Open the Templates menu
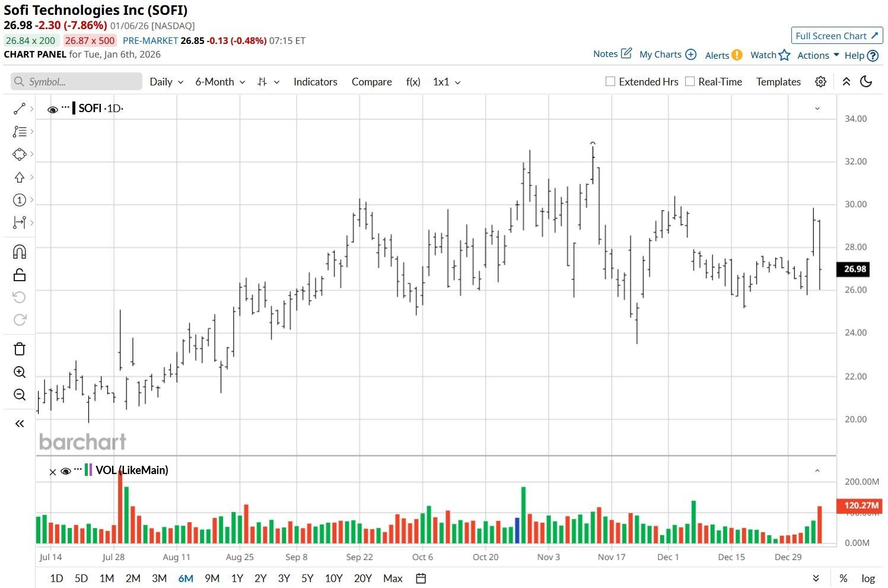The height and width of the screenshot is (588, 888). pyautogui.click(x=778, y=82)
